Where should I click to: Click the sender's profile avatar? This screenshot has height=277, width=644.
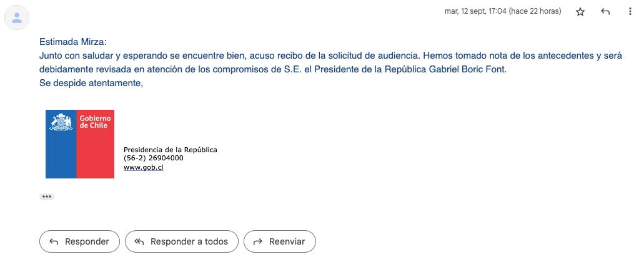click(17, 18)
